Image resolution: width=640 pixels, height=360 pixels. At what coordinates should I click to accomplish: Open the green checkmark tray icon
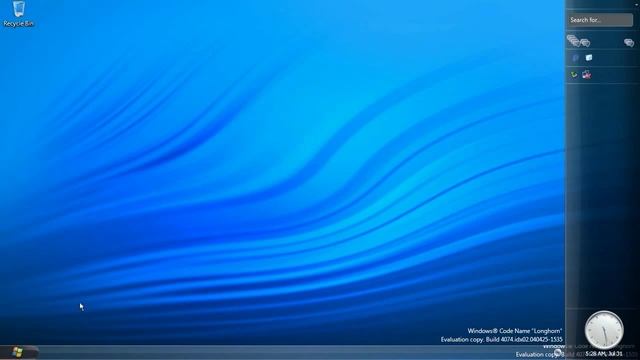[574, 75]
